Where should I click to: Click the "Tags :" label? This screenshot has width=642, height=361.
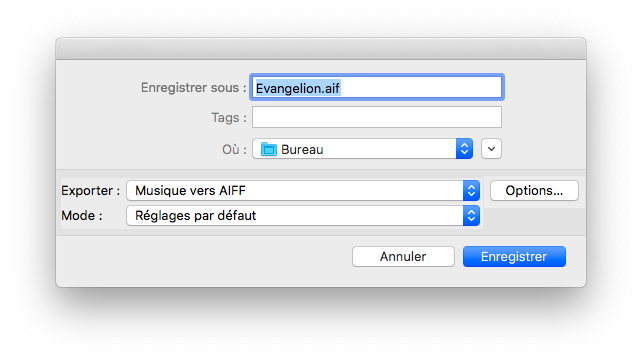coord(229,117)
